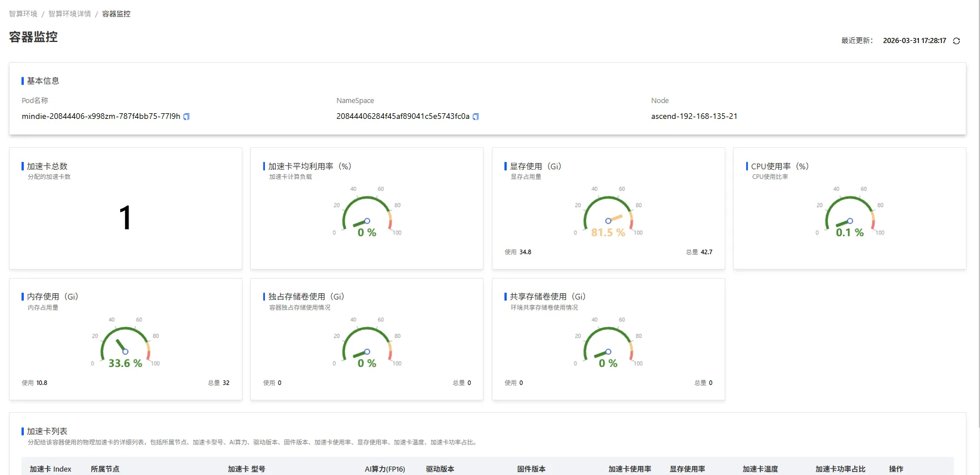This screenshot has height=475, width=980.
Task: Open 智算环境 breadcrumb link
Action: pyautogui.click(x=23, y=14)
